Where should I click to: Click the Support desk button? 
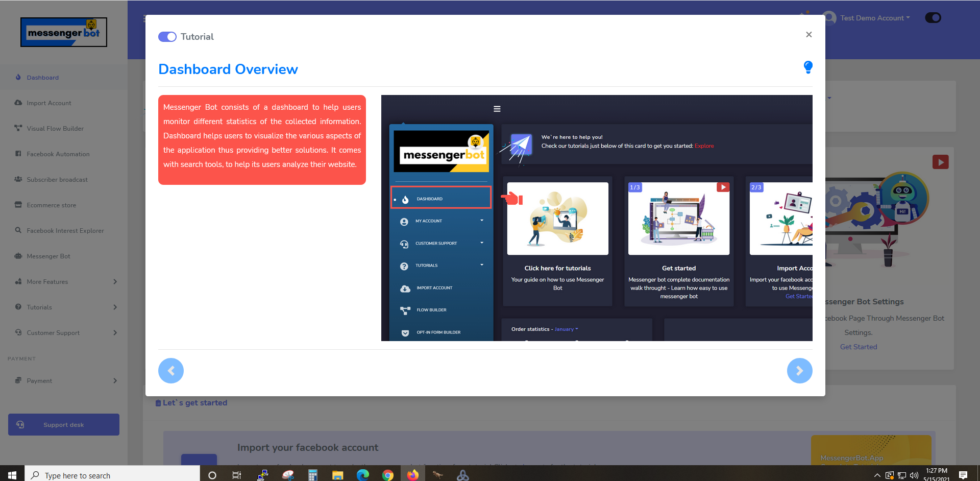64,424
